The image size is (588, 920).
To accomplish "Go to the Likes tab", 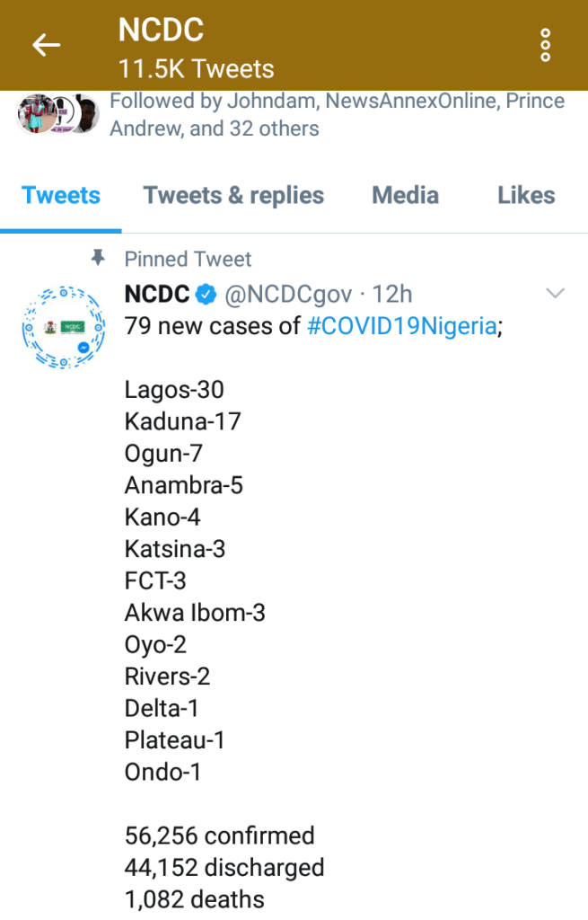I will [x=526, y=196].
